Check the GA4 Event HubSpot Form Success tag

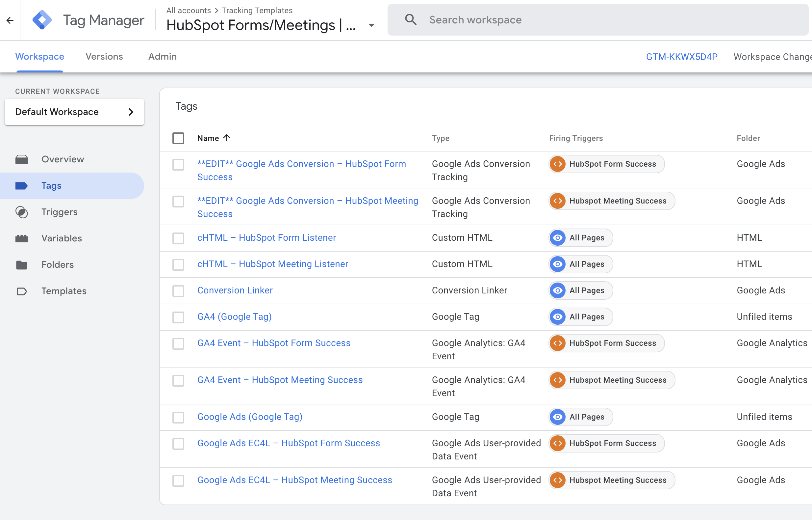178,344
